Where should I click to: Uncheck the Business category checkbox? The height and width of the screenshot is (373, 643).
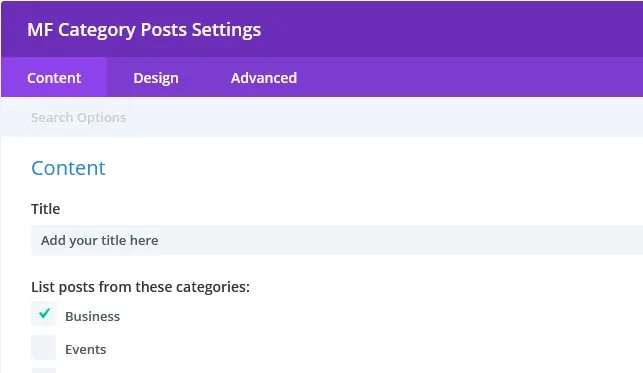click(44, 314)
